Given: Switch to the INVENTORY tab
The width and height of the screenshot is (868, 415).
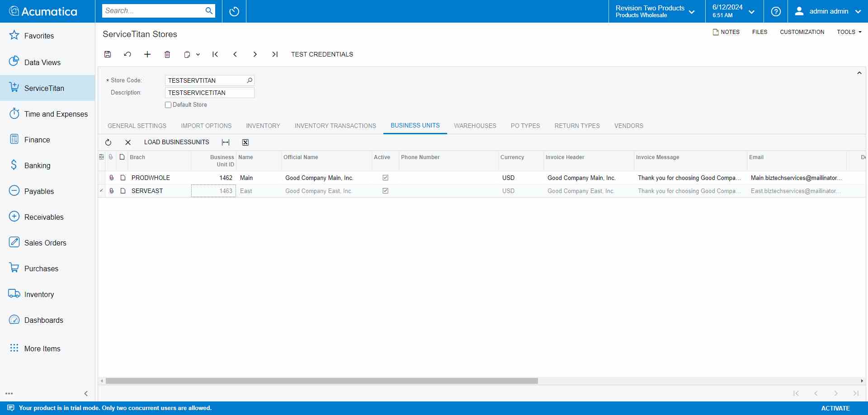Looking at the screenshot, I should click(x=263, y=126).
